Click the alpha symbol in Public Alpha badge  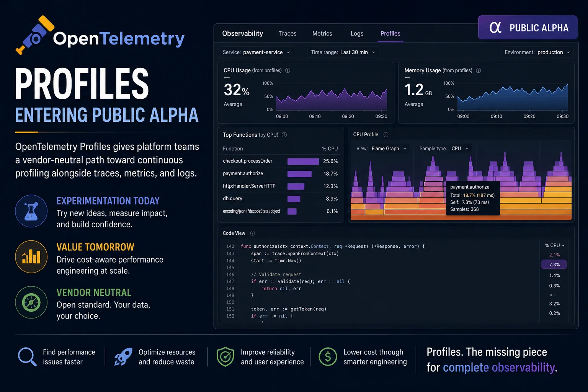[495, 28]
